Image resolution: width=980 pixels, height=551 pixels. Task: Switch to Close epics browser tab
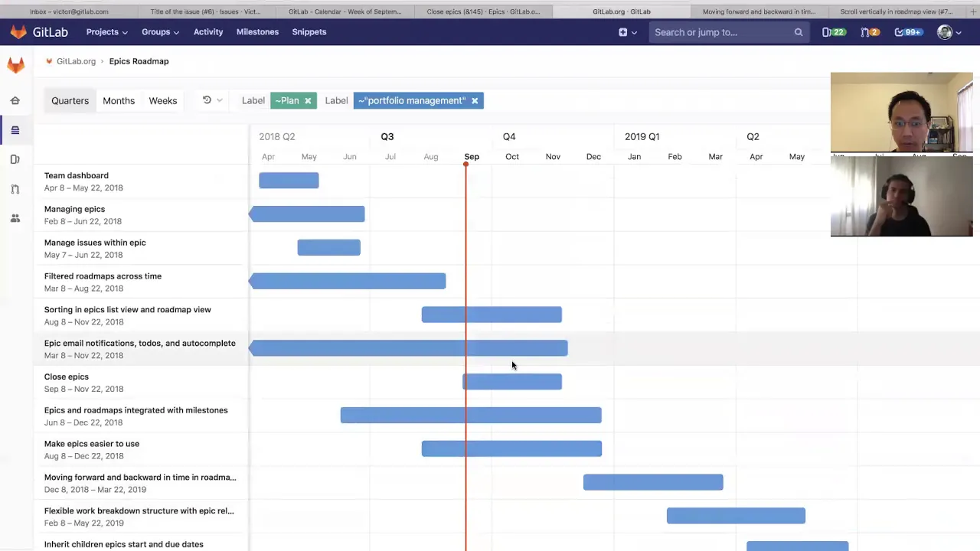(482, 11)
